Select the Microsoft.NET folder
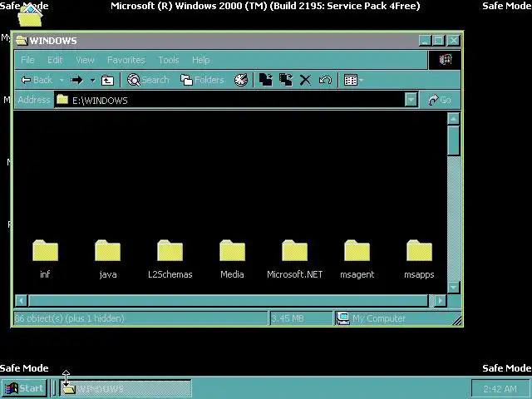The height and width of the screenshot is (399, 532). click(x=294, y=259)
